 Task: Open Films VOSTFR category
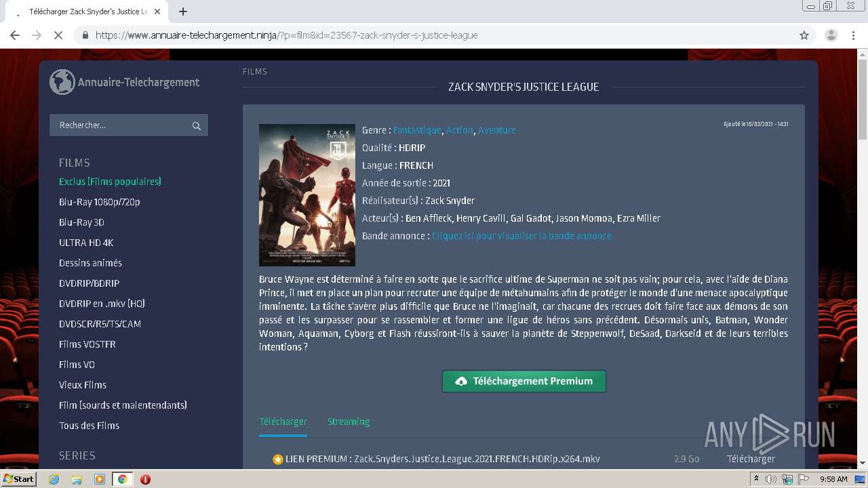(87, 344)
